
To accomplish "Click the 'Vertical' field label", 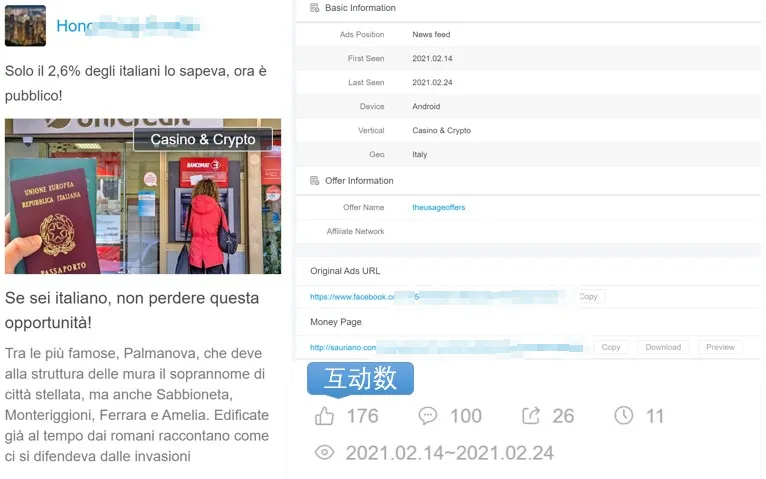I will pyautogui.click(x=371, y=130).
